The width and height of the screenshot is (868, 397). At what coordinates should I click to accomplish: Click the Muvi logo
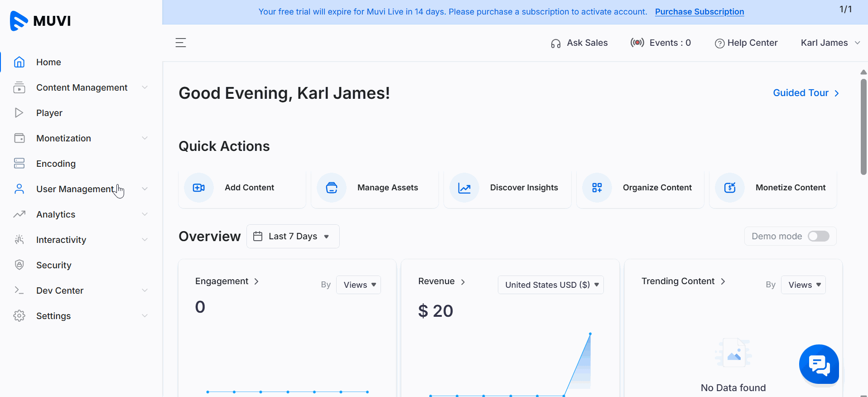click(40, 21)
